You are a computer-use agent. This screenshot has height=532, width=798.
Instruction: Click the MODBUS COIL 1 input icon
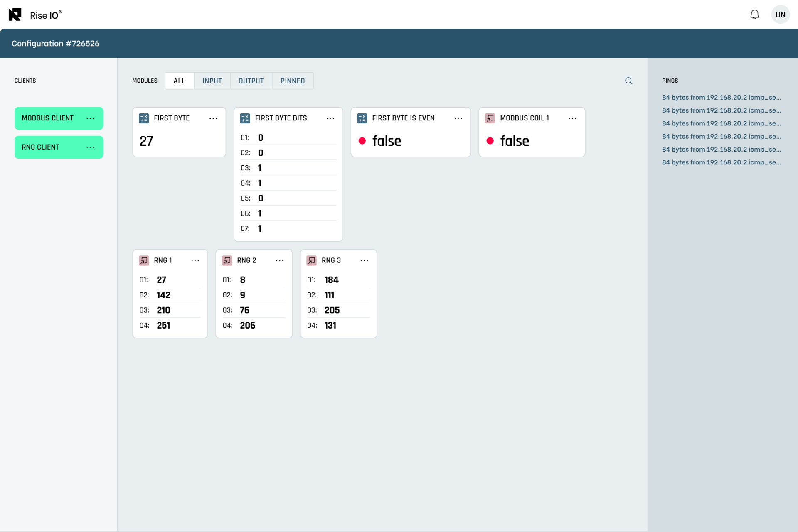490,118
